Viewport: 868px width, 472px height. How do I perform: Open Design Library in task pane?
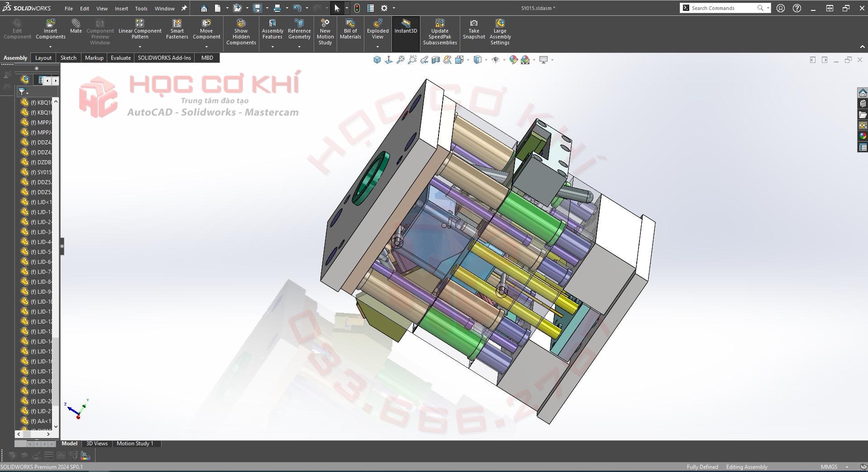coord(863,104)
